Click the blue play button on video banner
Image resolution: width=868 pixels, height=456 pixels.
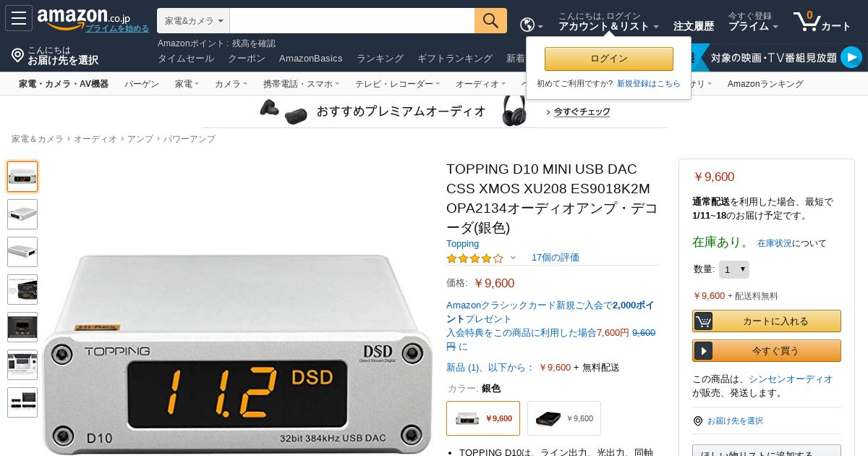(x=851, y=57)
